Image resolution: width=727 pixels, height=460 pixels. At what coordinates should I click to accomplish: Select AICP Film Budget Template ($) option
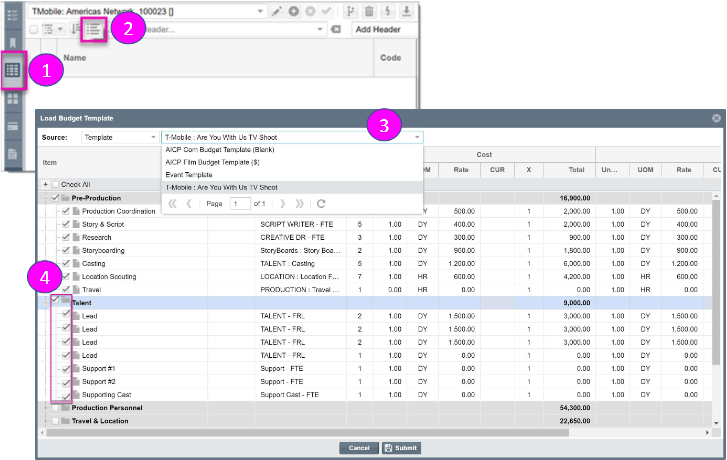pyautogui.click(x=292, y=162)
